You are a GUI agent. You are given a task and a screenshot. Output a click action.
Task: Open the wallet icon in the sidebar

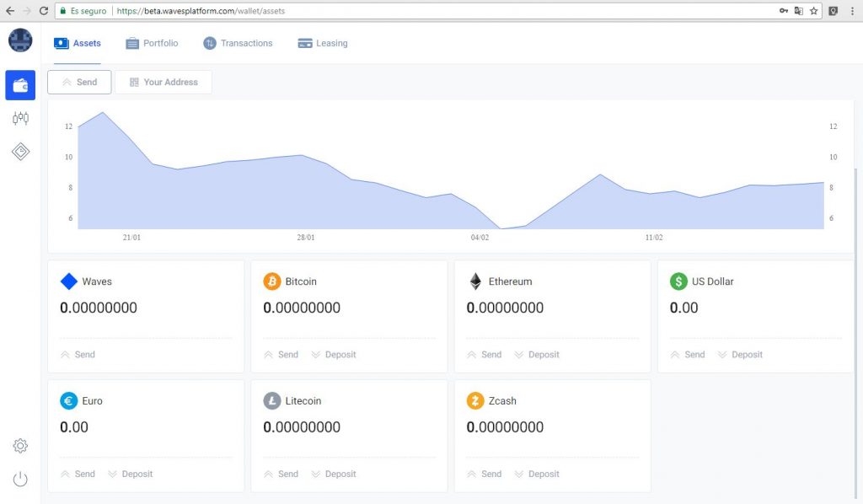[x=20, y=85]
